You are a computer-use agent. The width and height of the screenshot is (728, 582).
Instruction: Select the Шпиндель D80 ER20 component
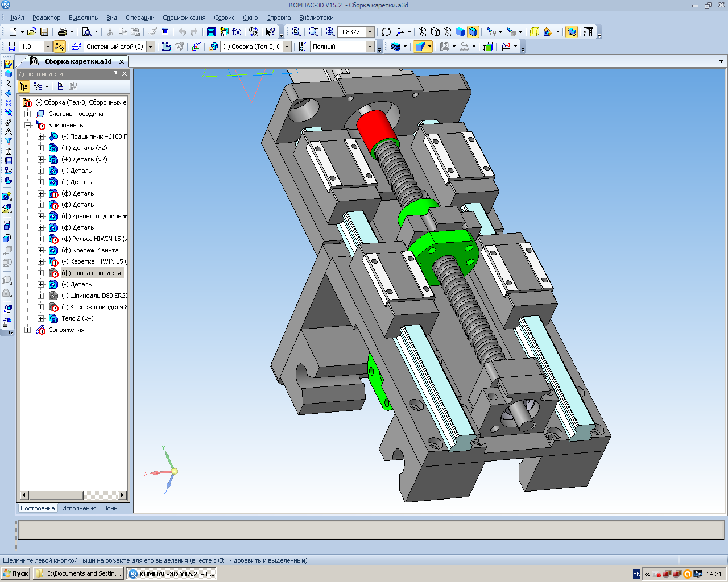click(x=94, y=296)
